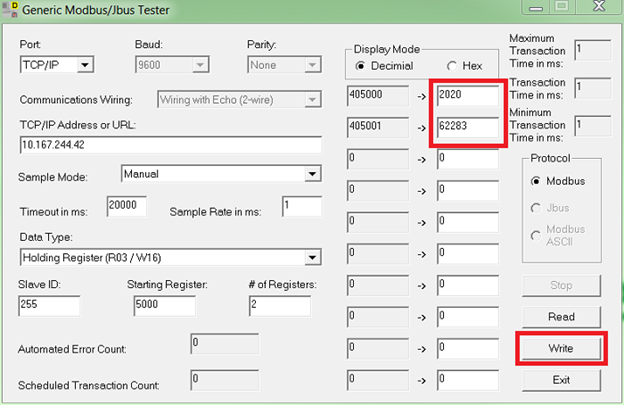Click the TCP/IP Address field 10.167.244.42
This screenshot has width=624, height=405.
coord(171,145)
